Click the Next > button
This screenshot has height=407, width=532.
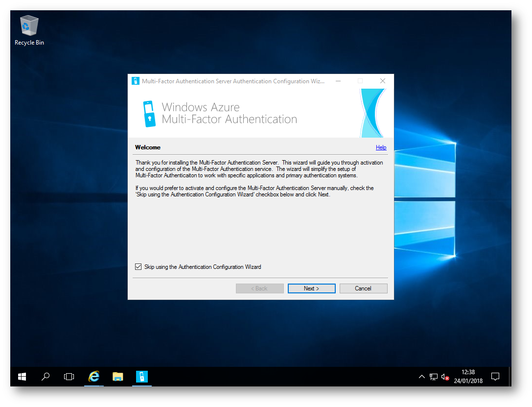(x=311, y=288)
